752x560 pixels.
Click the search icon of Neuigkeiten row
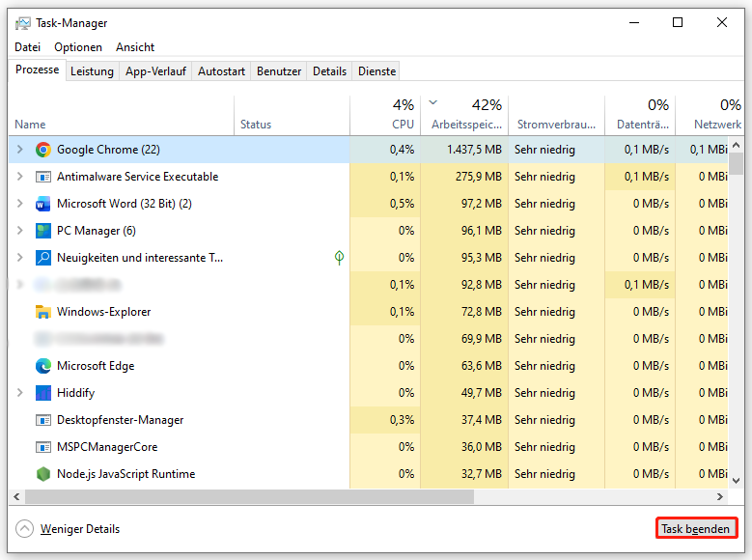[43, 258]
